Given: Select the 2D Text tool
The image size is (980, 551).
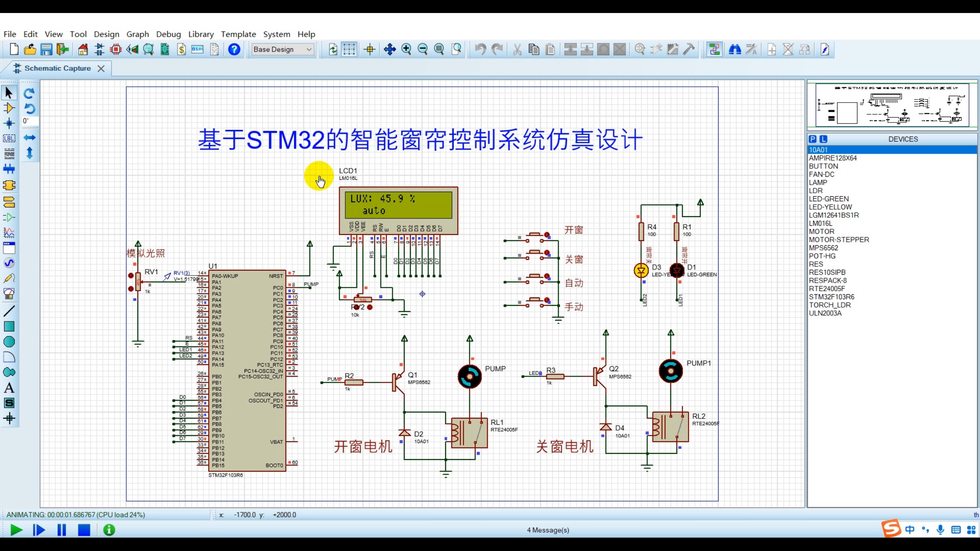Looking at the screenshot, I should (9, 388).
